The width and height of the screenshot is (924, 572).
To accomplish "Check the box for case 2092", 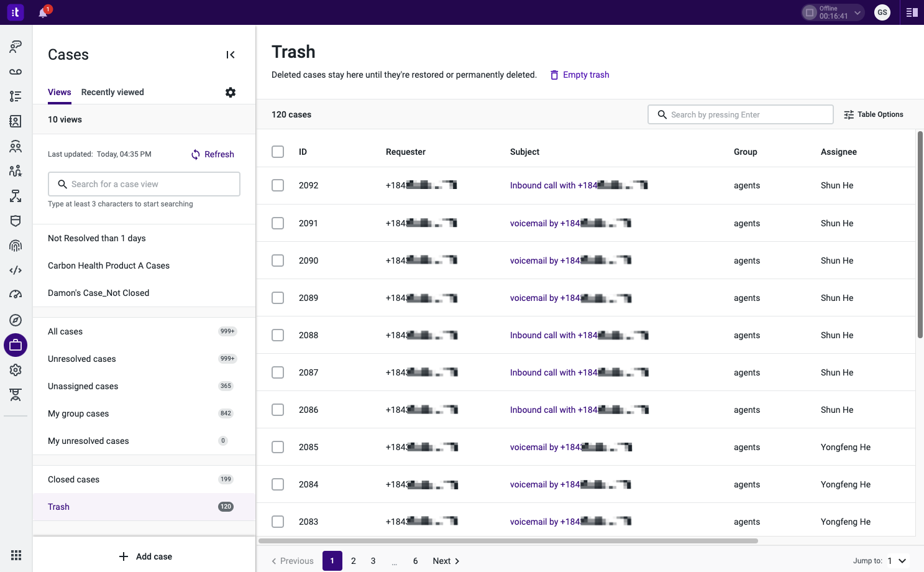I will tap(278, 185).
